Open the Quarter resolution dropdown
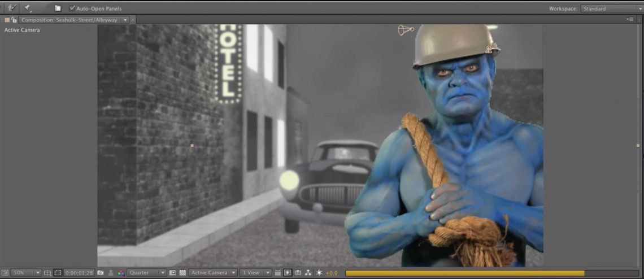The width and height of the screenshot is (644, 279). [147, 272]
